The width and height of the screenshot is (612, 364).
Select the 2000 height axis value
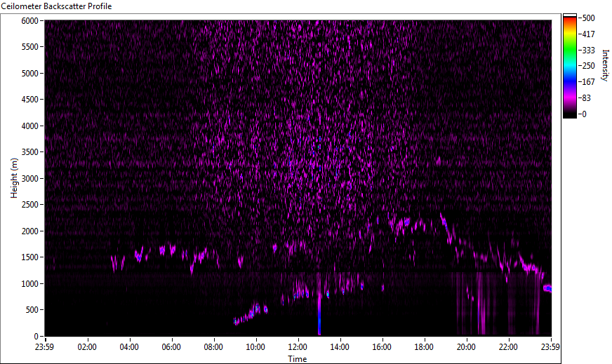click(x=30, y=231)
